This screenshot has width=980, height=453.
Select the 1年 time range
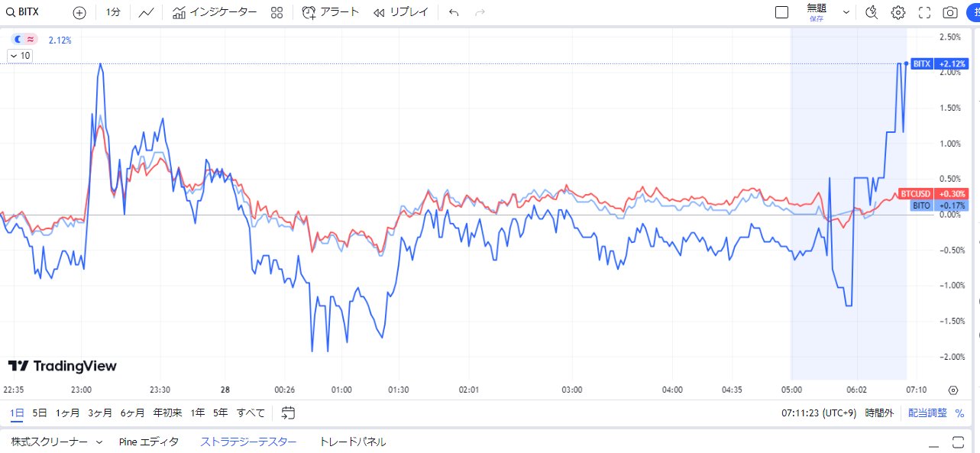point(198,413)
